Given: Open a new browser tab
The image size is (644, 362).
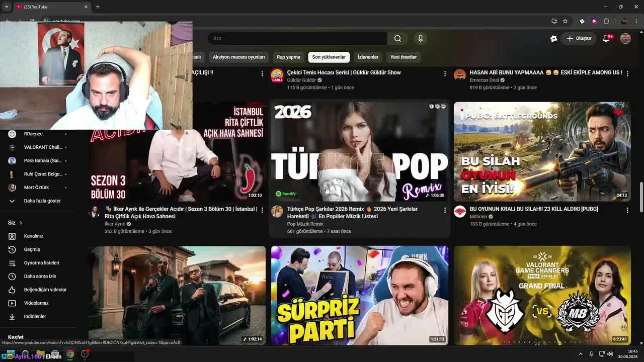Looking at the screenshot, I should (98, 7).
